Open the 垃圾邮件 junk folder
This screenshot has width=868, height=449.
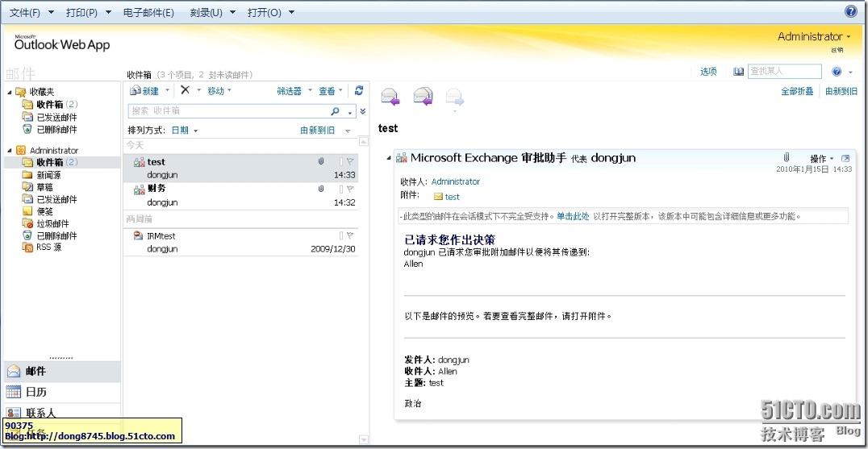pyautogui.click(x=46, y=223)
